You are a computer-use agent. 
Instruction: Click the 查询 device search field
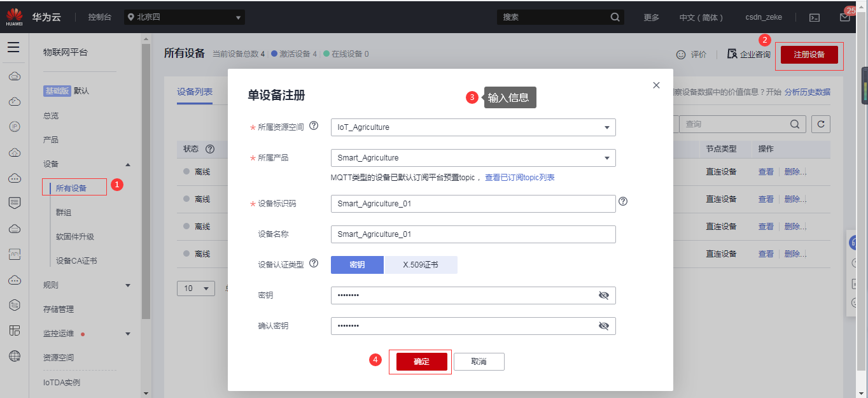point(743,124)
